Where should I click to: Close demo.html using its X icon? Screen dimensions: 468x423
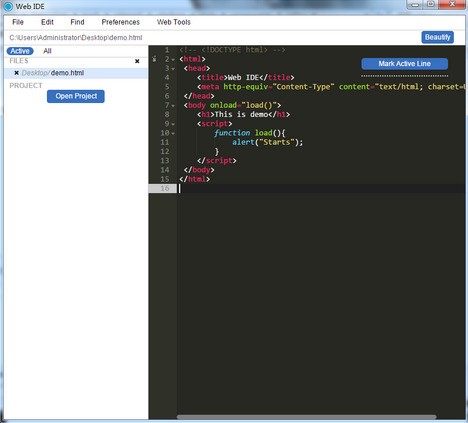[16, 73]
